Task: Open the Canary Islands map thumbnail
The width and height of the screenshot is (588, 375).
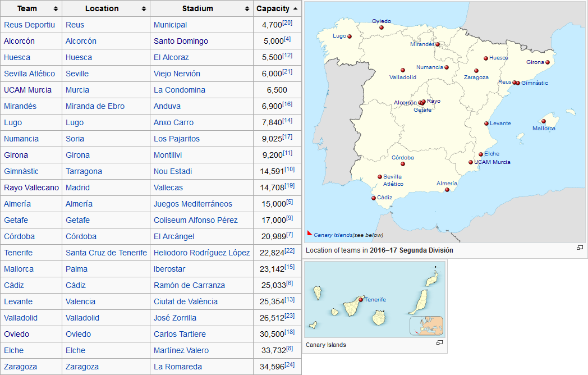Action: click(x=375, y=299)
